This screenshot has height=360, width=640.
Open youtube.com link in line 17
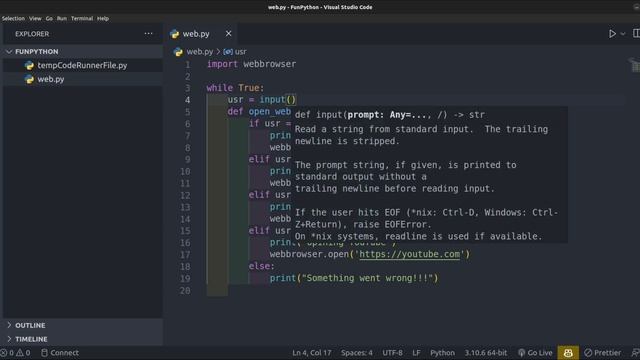point(409,254)
